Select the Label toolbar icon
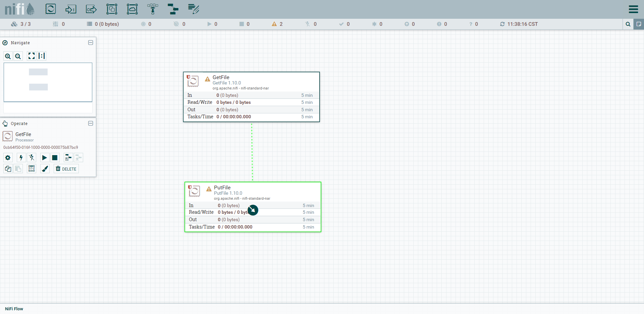This screenshot has width=644, height=314. (194, 9)
